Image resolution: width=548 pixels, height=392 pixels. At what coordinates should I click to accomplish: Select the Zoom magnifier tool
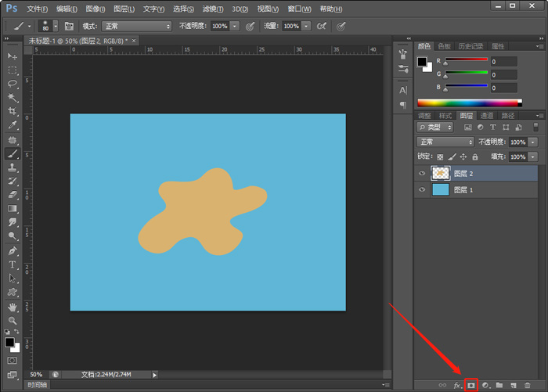pyautogui.click(x=13, y=320)
